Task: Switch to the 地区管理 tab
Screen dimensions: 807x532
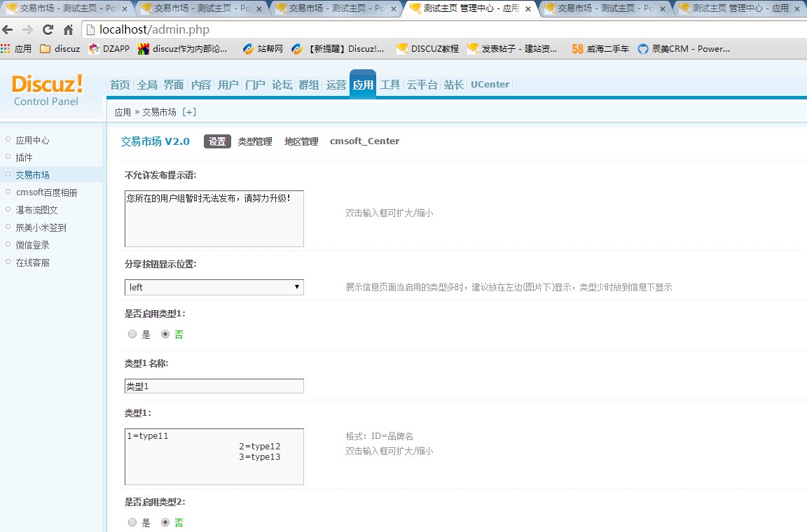Action: coord(301,141)
